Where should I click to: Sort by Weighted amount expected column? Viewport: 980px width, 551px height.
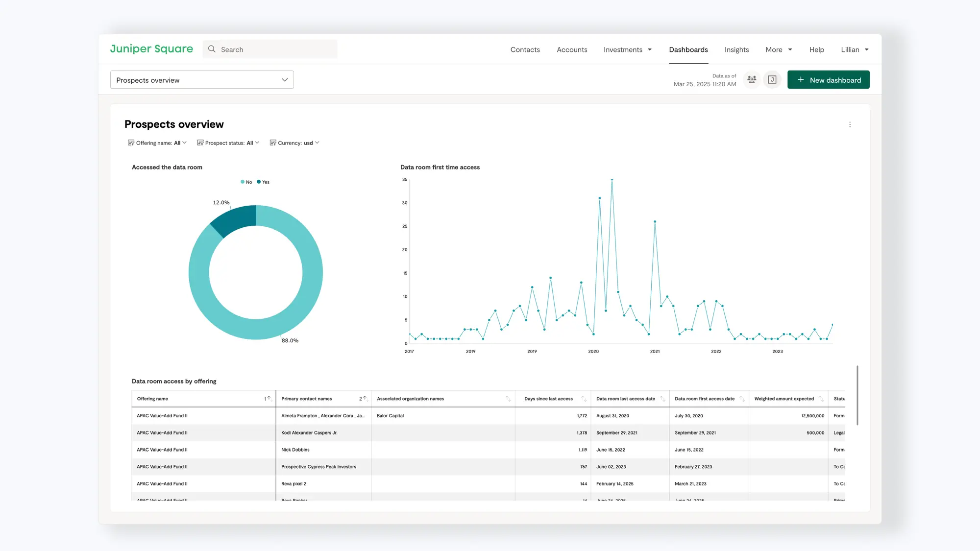point(821,399)
